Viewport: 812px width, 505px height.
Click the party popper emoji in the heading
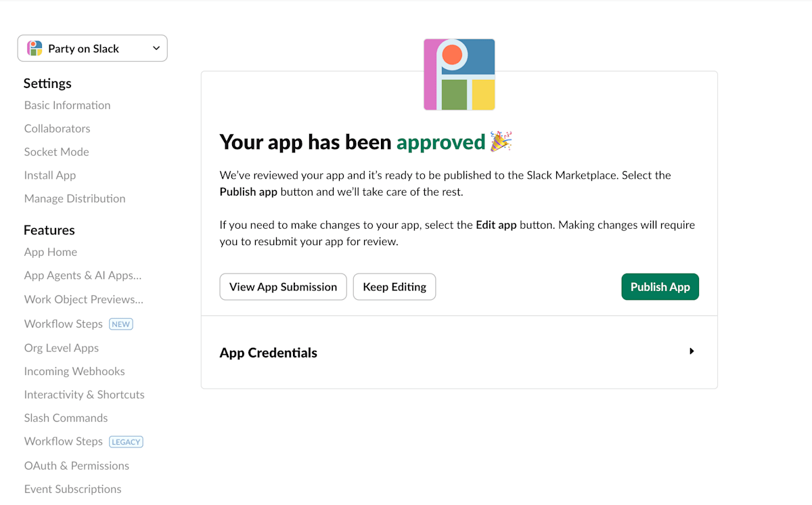pos(501,141)
